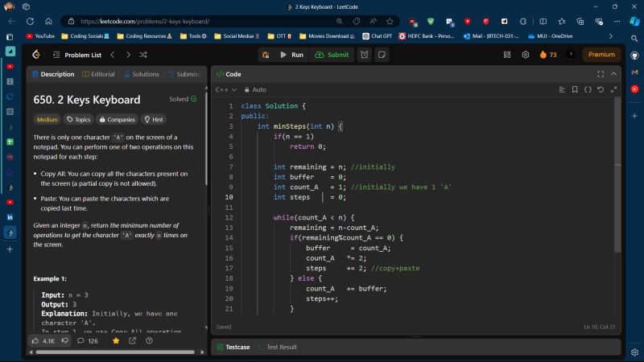This screenshot has height=362, width=644.
Task: Pick a random problem shuffle icon
Action: point(143,55)
